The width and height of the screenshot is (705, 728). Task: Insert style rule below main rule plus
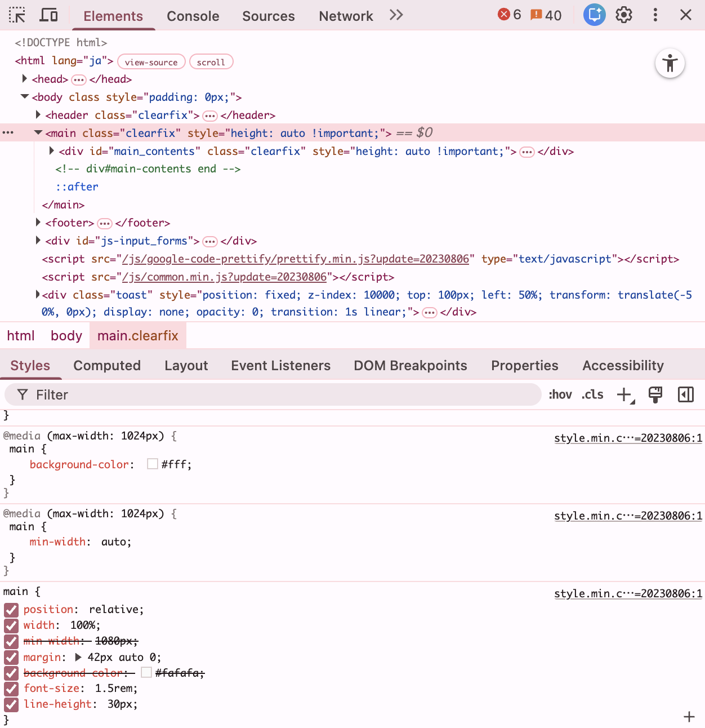(x=689, y=717)
